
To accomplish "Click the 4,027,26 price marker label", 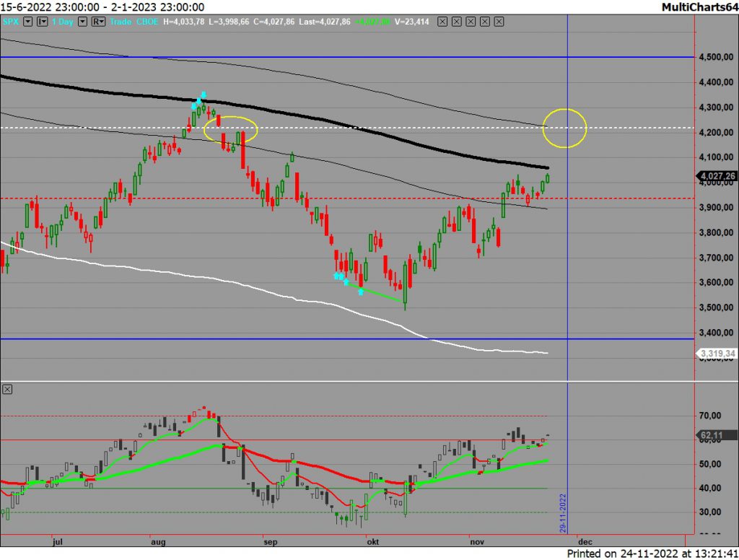I will [x=717, y=175].
